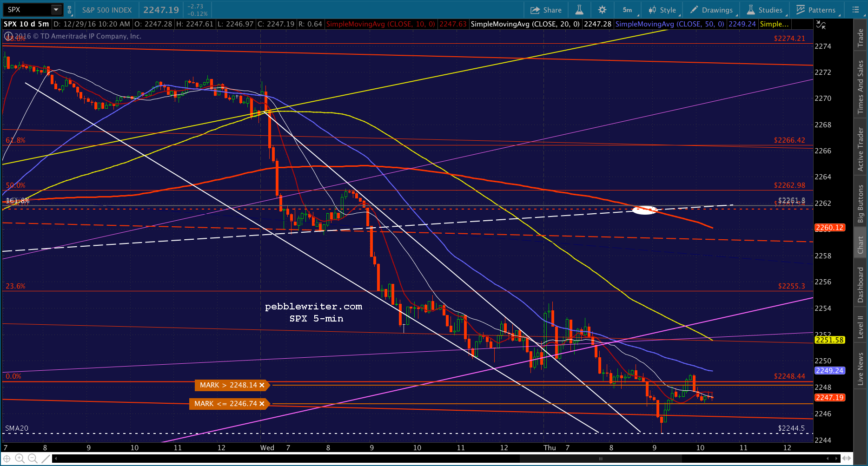Open the SPX symbol dropdown
868x466 pixels.
(56, 10)
